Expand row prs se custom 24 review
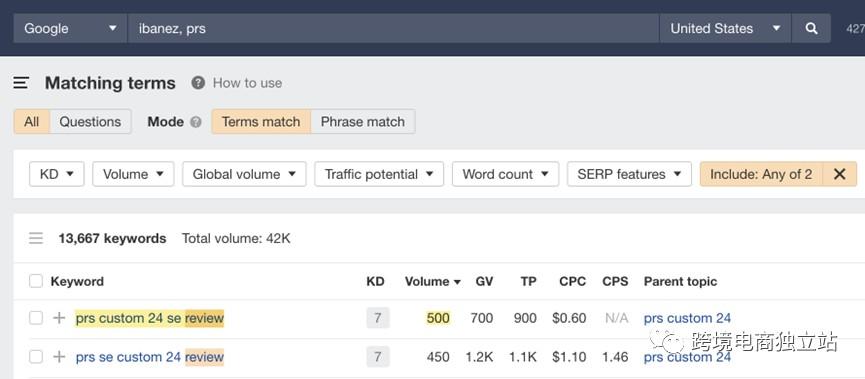The image size is (865, 379). pyautogui.click(x=59, y=357)
